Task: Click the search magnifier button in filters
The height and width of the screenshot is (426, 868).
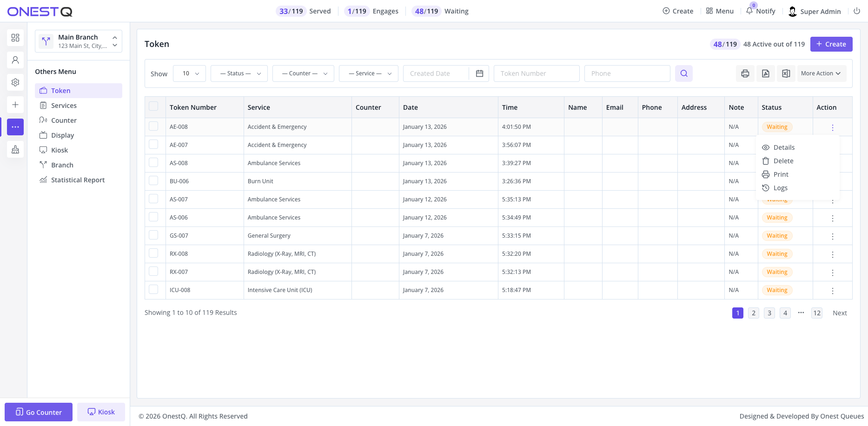Action: (684, 73)
